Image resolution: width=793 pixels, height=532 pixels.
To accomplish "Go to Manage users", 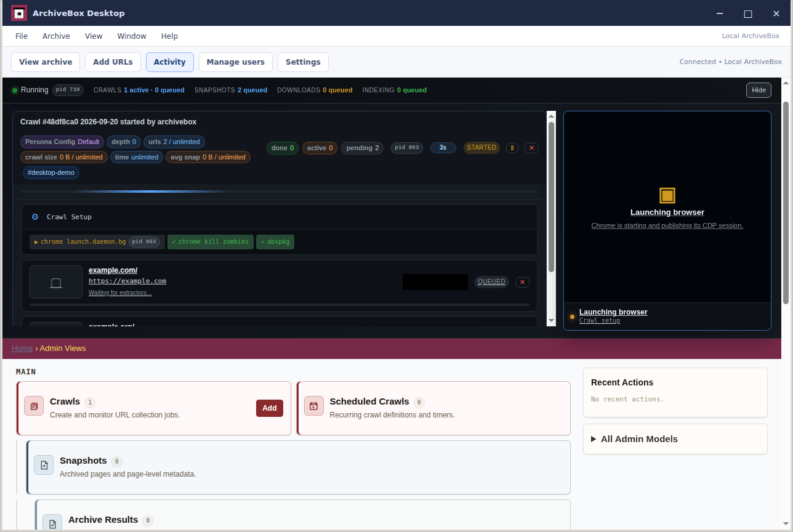I will point(236,62).
